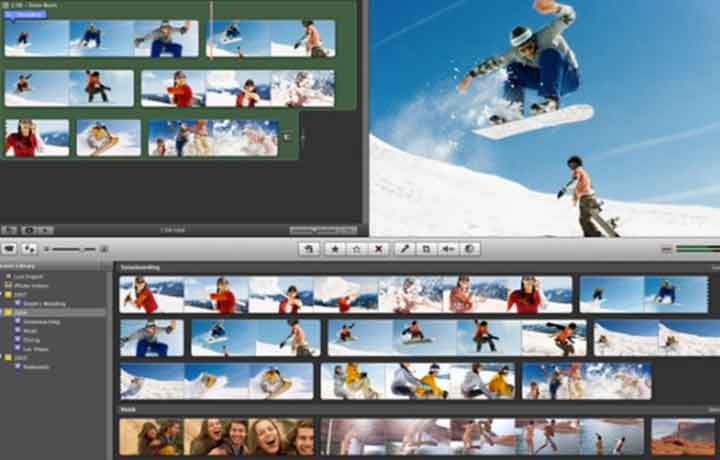Click the Snowboarding event header

(x=140, y=267)
